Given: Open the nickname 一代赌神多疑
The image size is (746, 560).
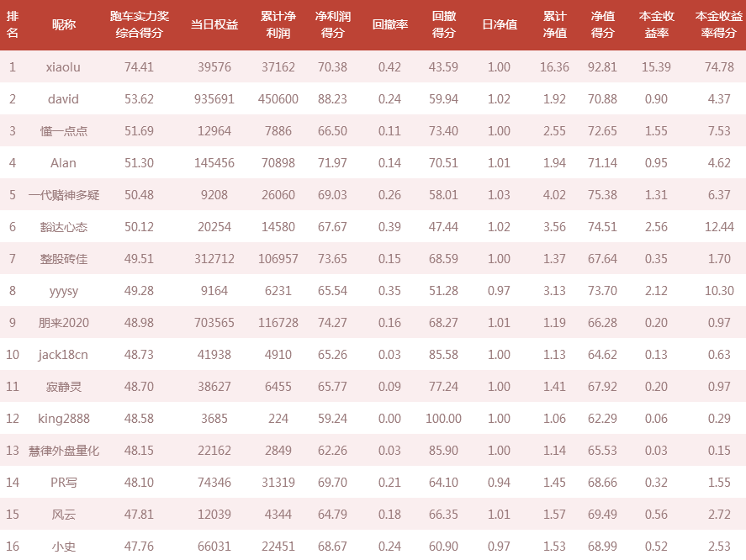Looking at the screenshot, I should [63, 194].
